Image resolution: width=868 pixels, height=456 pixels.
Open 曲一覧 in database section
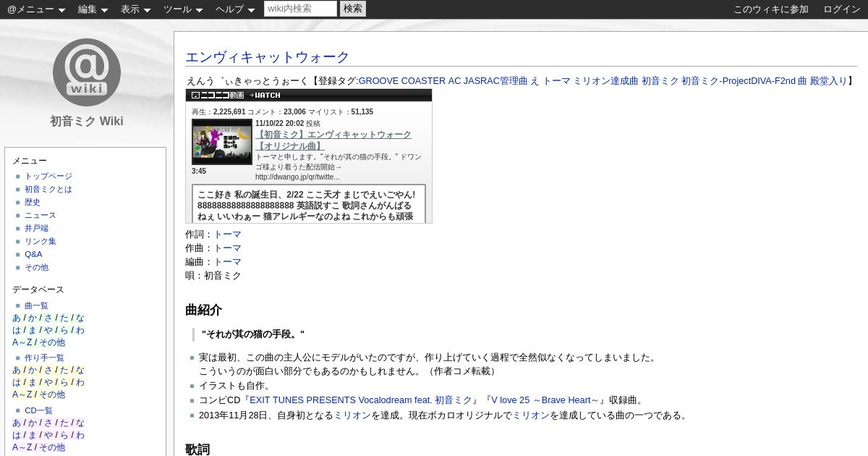(x=36, y=305)
